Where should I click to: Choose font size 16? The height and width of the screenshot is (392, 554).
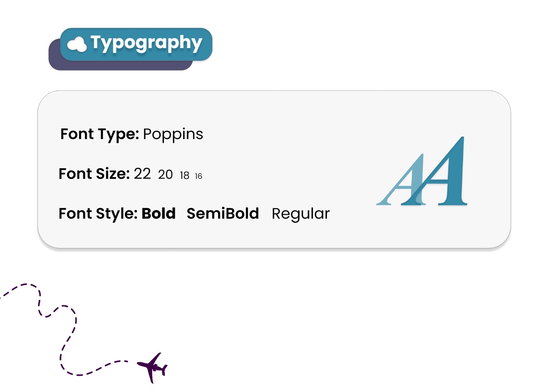tap(198, 176)
